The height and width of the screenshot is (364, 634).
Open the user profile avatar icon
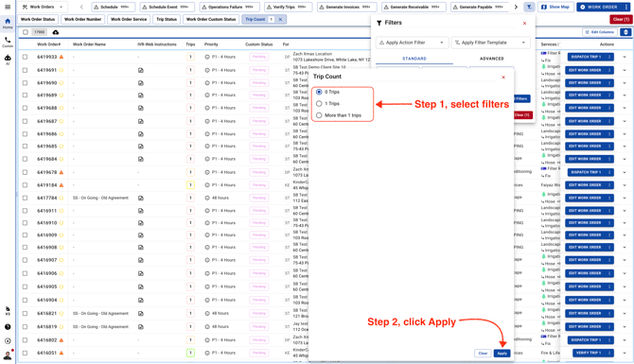8,355
